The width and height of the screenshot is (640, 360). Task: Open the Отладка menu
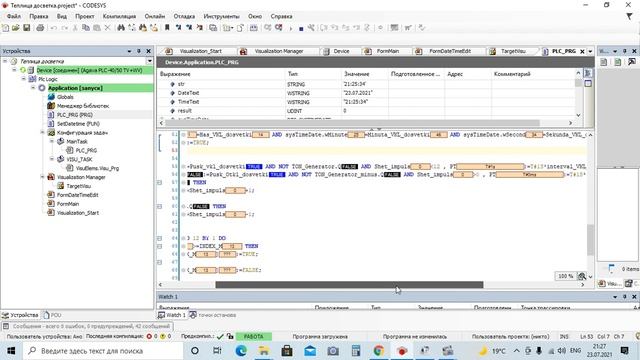tap(184, 16)
